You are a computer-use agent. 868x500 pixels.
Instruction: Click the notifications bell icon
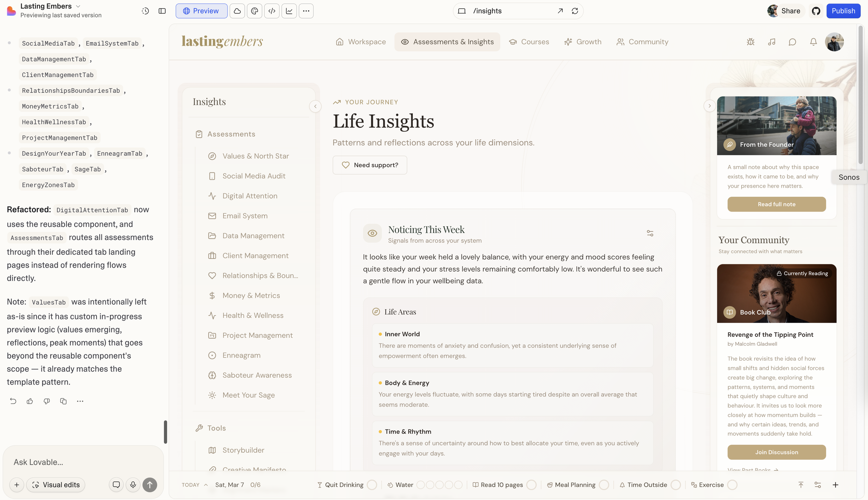pyautogui.click(x=813, y=42)
